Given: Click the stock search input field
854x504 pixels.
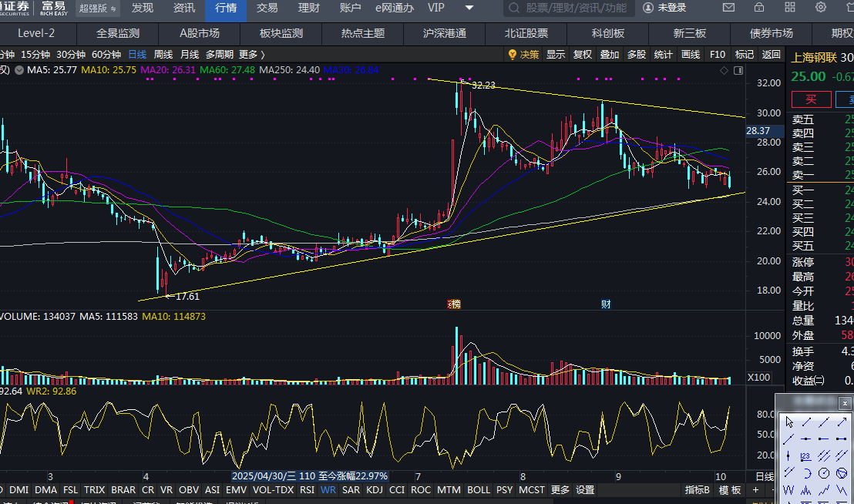Looking at the screenshot, I should tap(569, 8).
